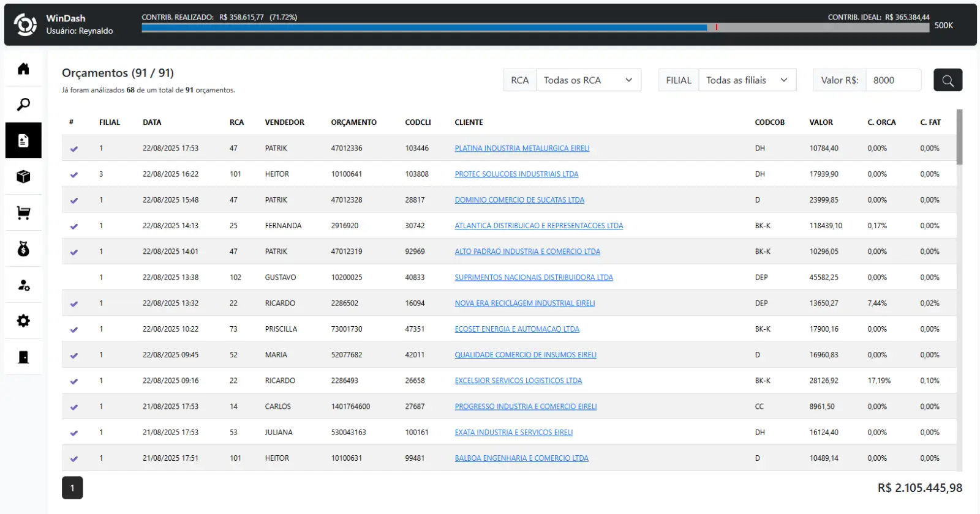Toggle checkmark on PLATINA INDUSTRIA row
The image size is (980, 514).
coord(74,149)
